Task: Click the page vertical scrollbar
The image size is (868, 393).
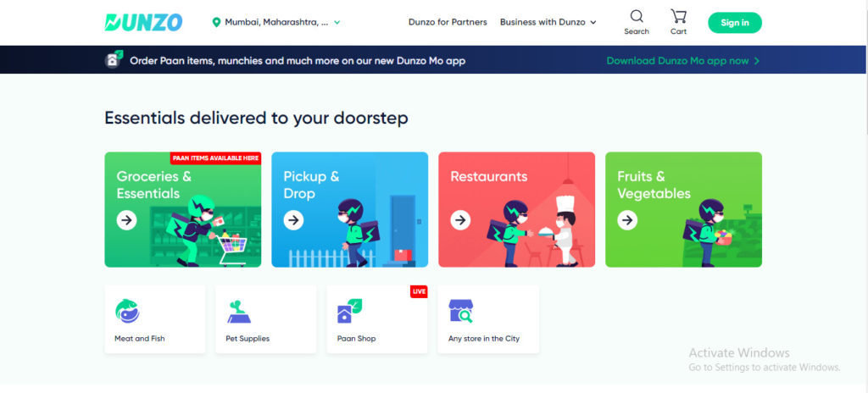Action: 864,85
